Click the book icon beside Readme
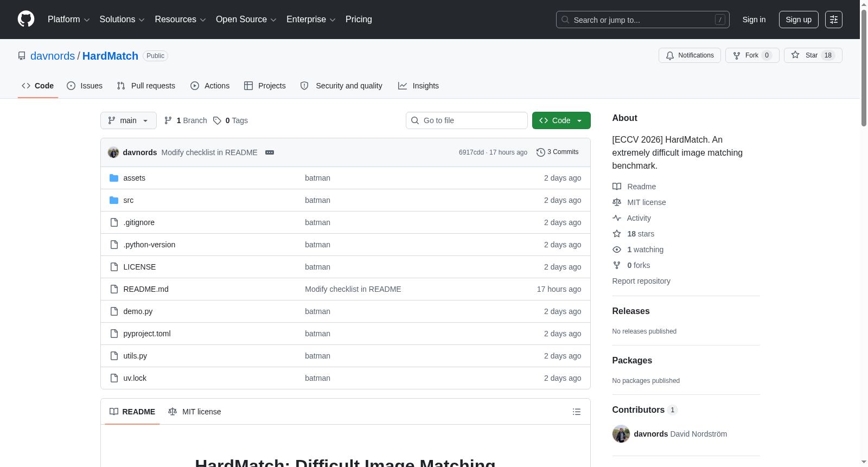This screenshot has width=868, height=467. tap(617, 187)
